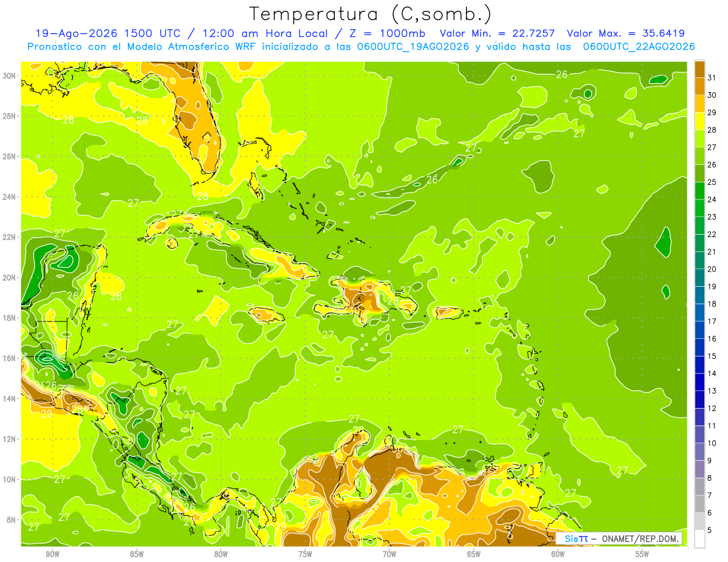Click the latitude axis label 14N

click(x=10, y=398)
